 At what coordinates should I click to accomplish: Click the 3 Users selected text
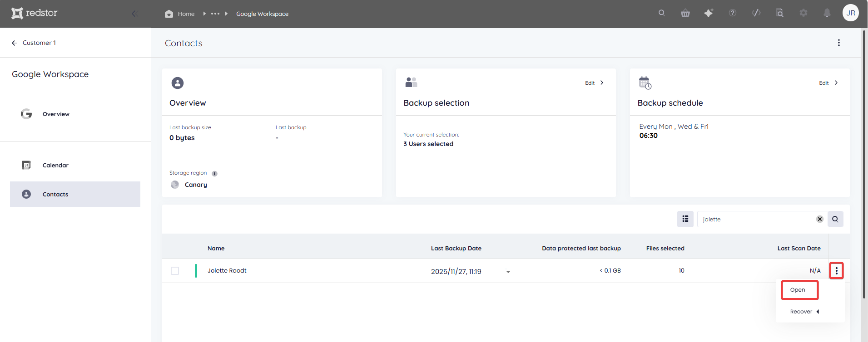[x=428, y=144]
